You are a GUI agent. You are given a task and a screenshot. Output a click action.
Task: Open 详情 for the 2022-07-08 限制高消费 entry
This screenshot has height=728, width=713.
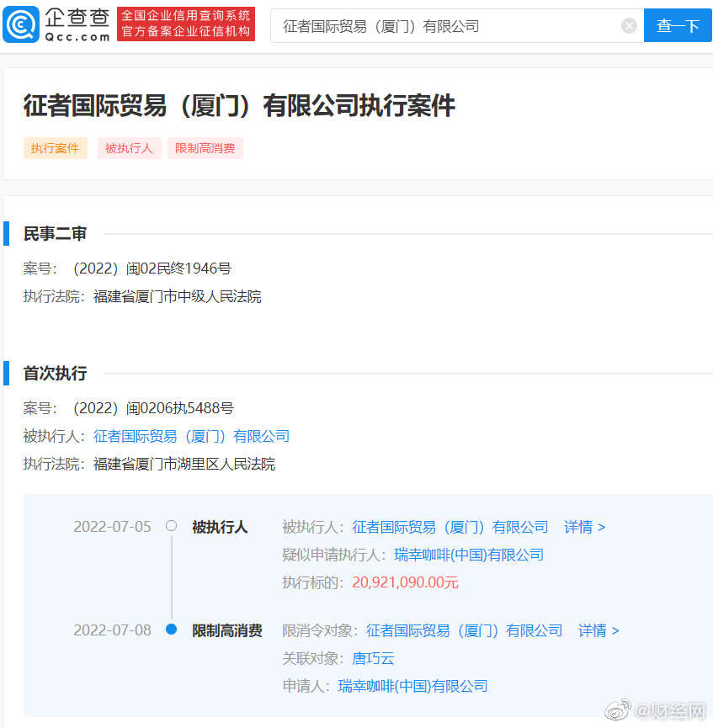[599, 631]
